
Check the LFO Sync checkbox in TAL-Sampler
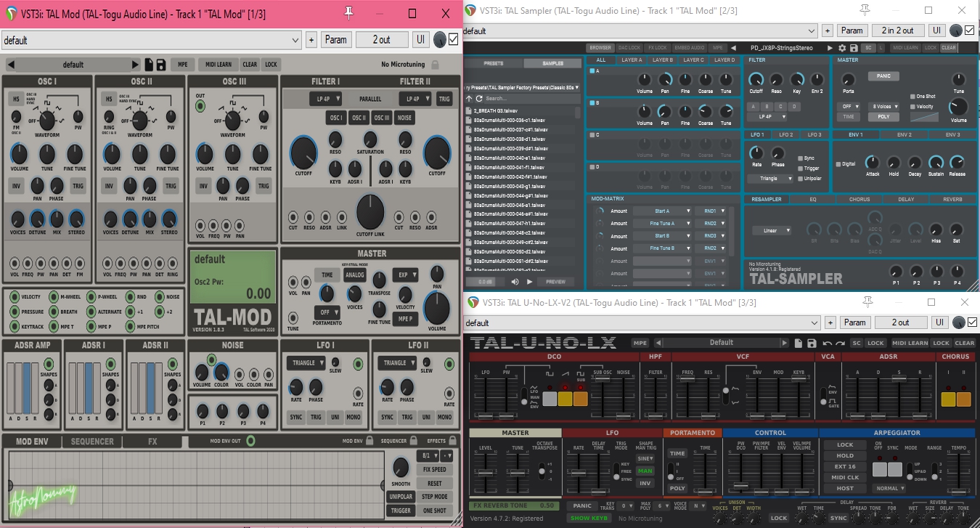pos(800,158)
